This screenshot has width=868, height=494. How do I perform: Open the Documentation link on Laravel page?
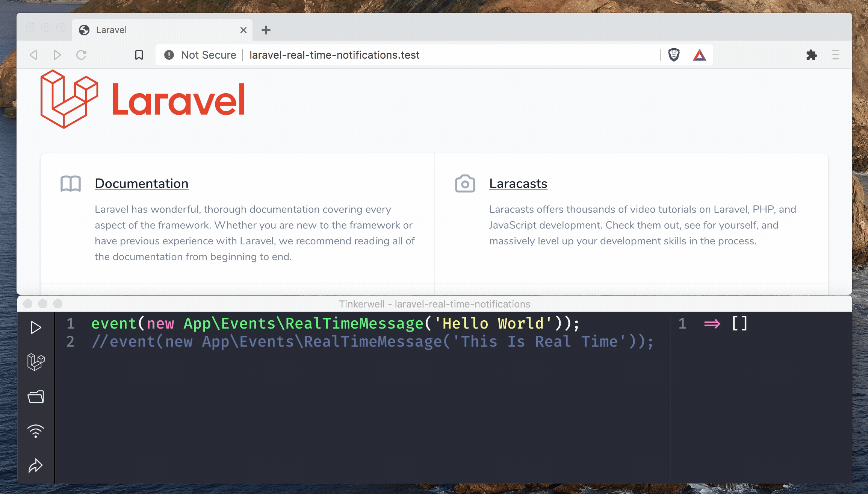point(141,183)
